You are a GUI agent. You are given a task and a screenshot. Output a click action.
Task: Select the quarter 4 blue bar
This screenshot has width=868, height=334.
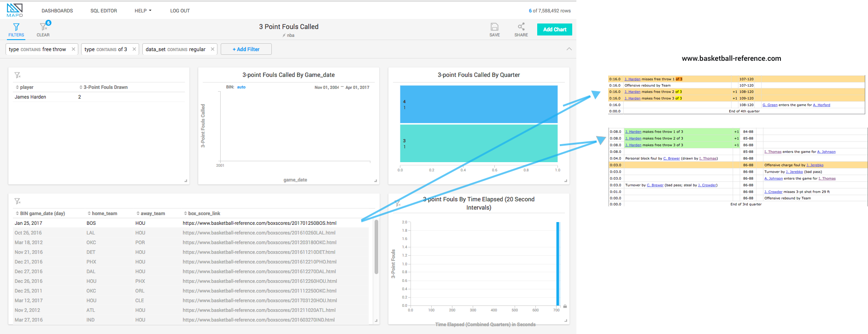(x=479, y=104)
